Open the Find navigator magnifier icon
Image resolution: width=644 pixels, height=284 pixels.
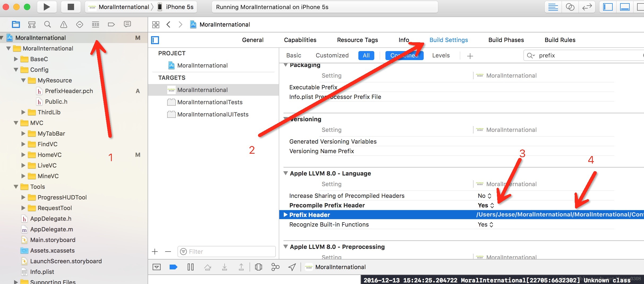click(48, 24)
